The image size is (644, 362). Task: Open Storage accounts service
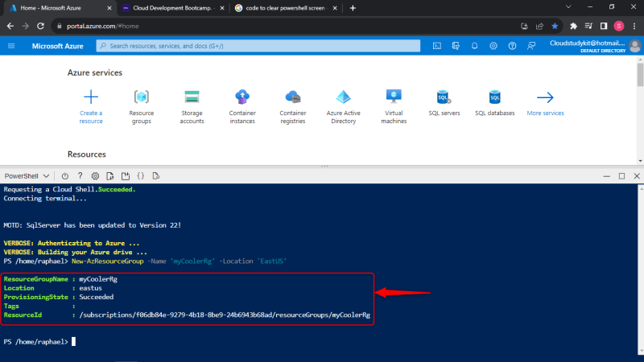coord(192,107)
